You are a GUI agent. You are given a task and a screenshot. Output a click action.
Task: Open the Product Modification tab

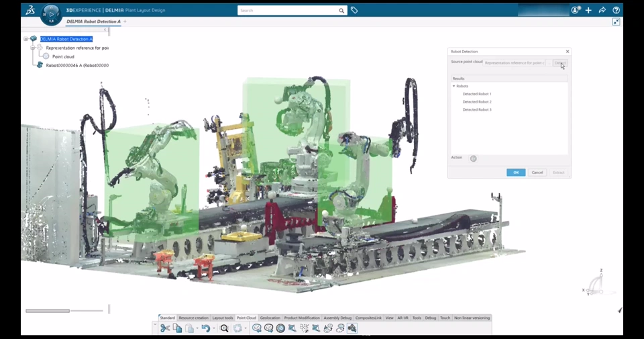(x=302, y=318)
